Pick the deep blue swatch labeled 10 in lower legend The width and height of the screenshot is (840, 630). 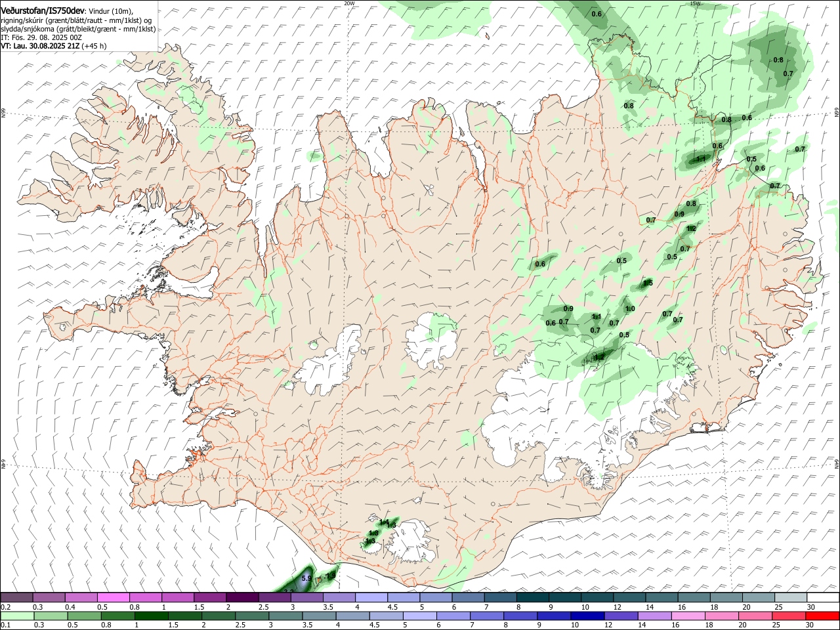(x=587, y=616)
